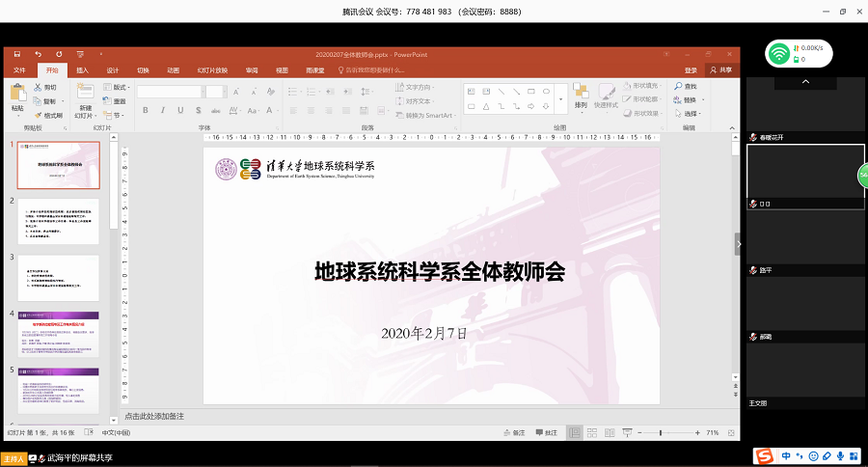
Task: Click 登录 sign-in link
Action: point(691,70)
